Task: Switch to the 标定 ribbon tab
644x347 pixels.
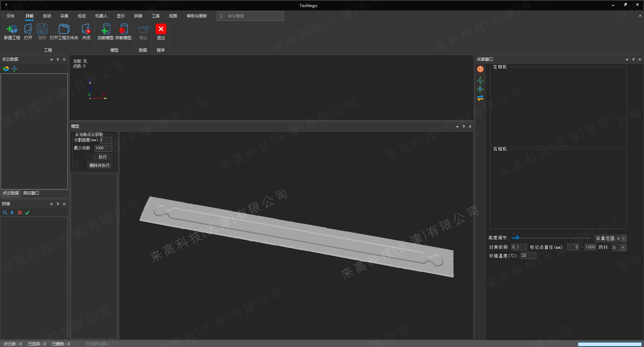Action: (82, 16)
